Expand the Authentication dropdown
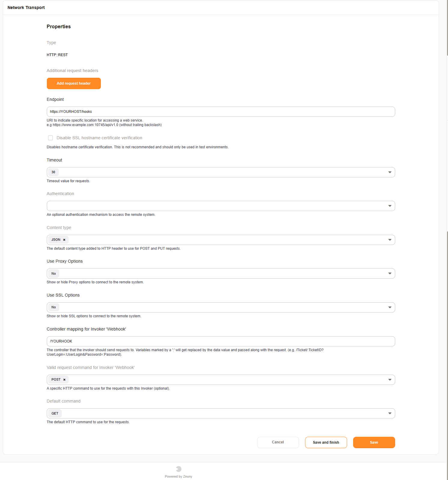This screenshot has width=448, height=480. click(x=221, y=206)
